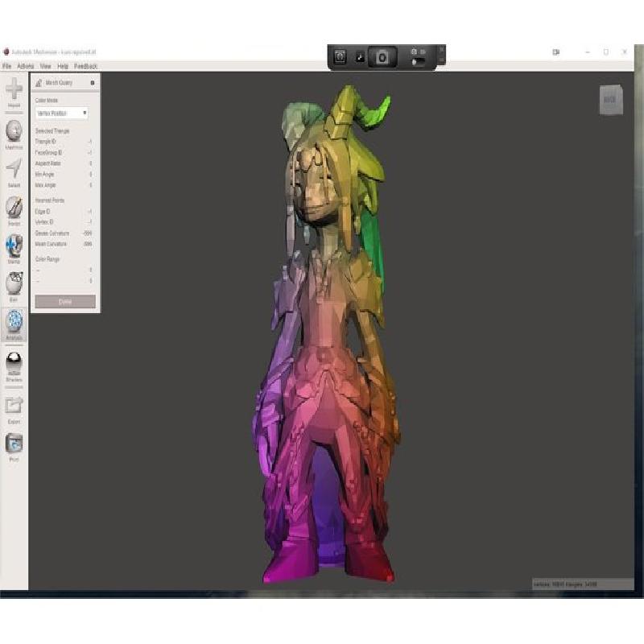Viewport: 644px width, 644px height.
Task: Click the Mesh Query settings gear
Action: [x=93, y=83]
